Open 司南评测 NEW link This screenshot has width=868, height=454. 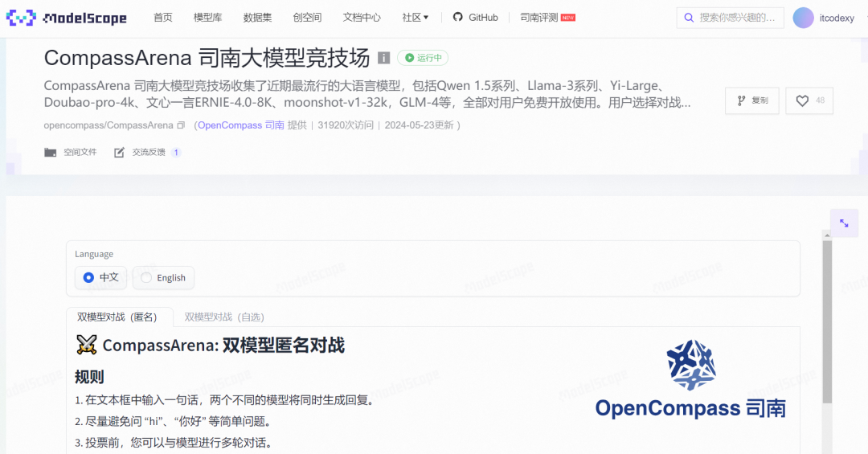(547, 18)
